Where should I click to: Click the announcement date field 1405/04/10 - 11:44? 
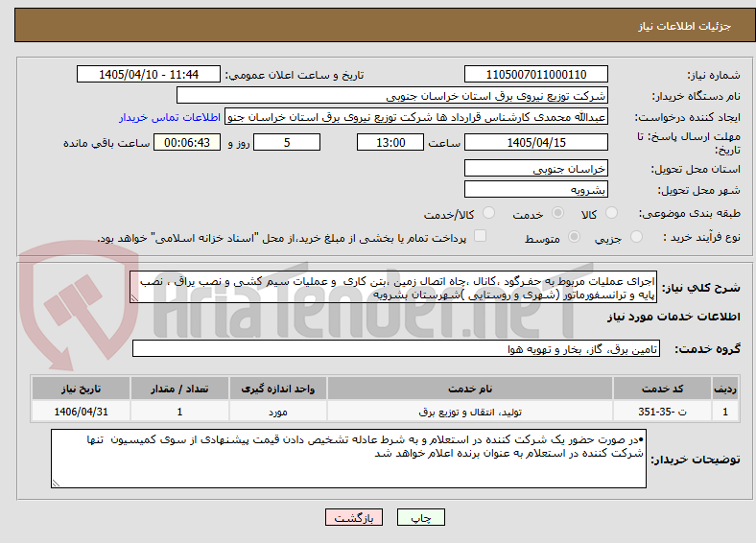149,74
